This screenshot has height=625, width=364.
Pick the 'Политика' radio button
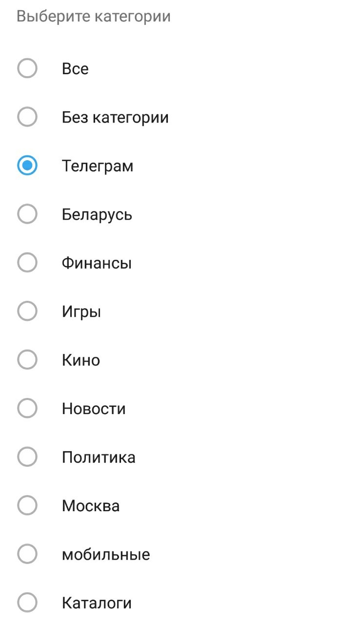tap(27, 457)
